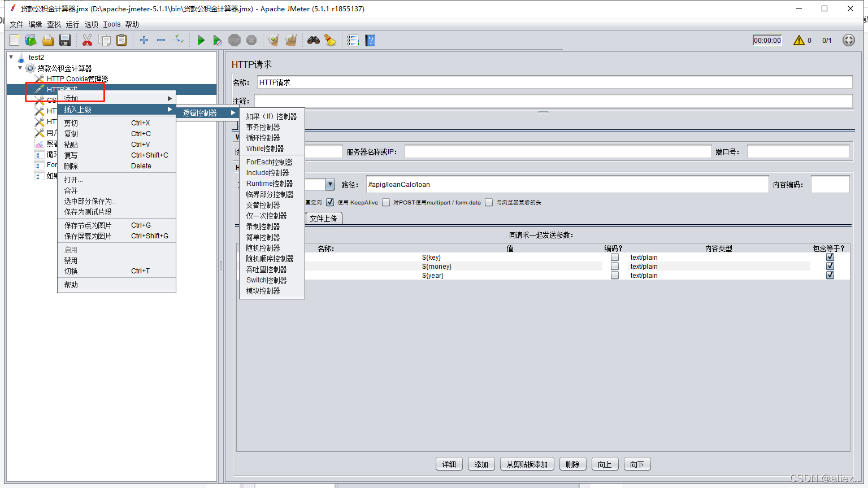Click the 从剪贴板添加 button
This screenshot has width=868, height=488.
coord(527,464)
